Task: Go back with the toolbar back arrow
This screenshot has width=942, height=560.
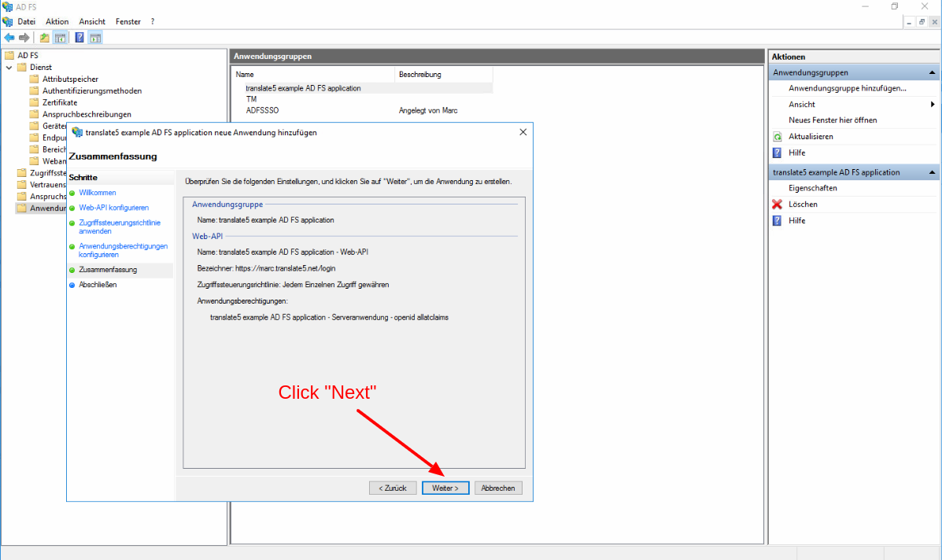Action: point(9,38)
